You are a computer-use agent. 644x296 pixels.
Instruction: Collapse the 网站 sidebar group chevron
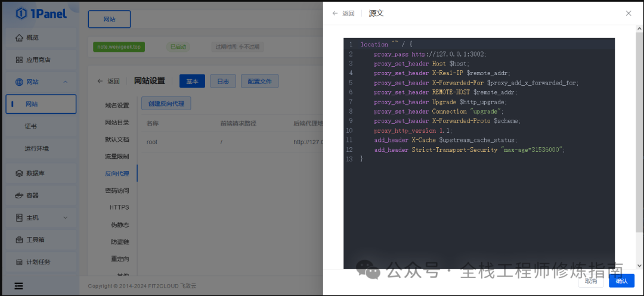click(x=66, y=82)
